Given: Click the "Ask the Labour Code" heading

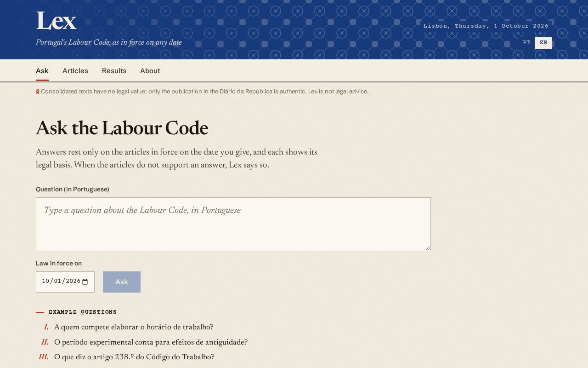Looking at the screenshot, I should (x=122, y=128).
